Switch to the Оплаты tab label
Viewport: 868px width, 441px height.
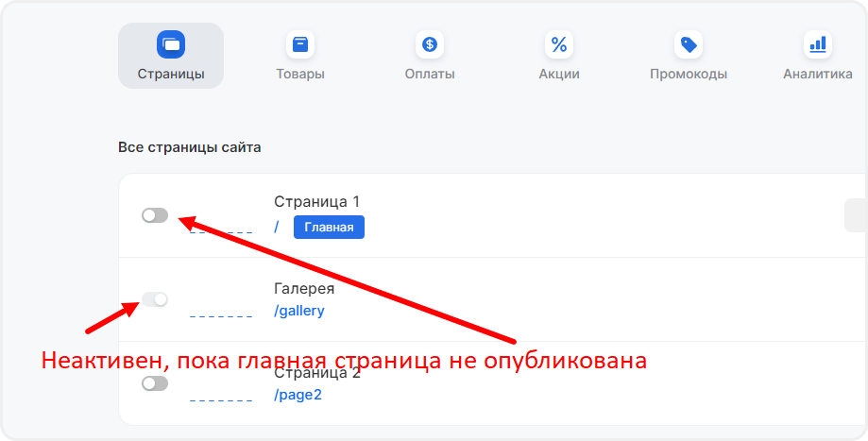[430, 75]
